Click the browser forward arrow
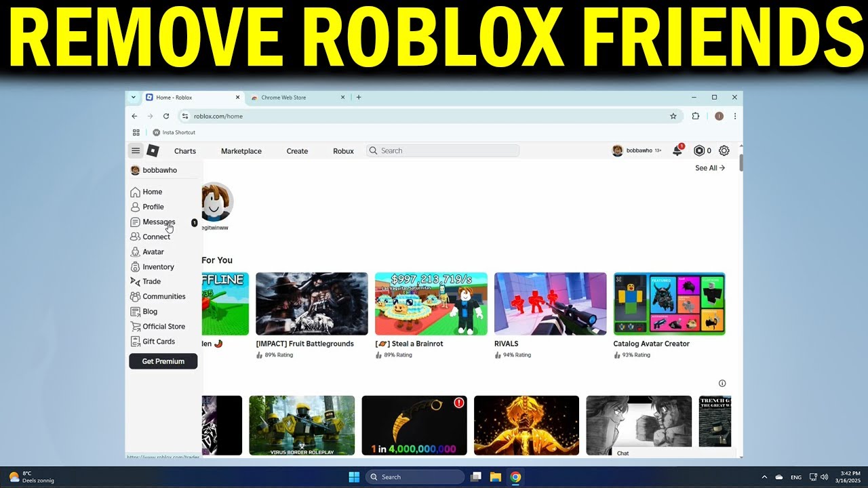868x488 pixels. tap(150, 116)
